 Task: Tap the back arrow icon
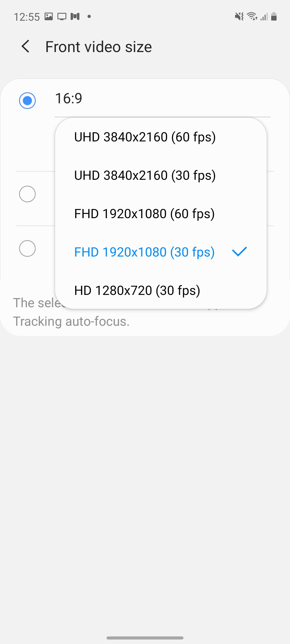26,46
